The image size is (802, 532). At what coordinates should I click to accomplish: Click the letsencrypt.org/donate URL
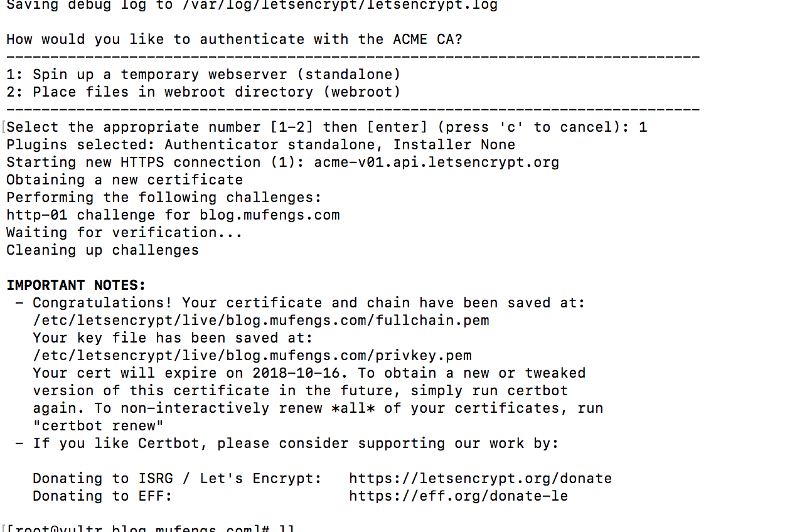click(480, 479)
